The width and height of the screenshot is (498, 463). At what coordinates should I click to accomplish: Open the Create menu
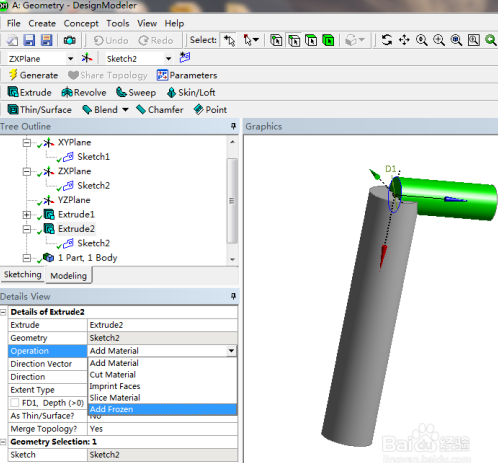pyautogui.click(x=42, y=23)
